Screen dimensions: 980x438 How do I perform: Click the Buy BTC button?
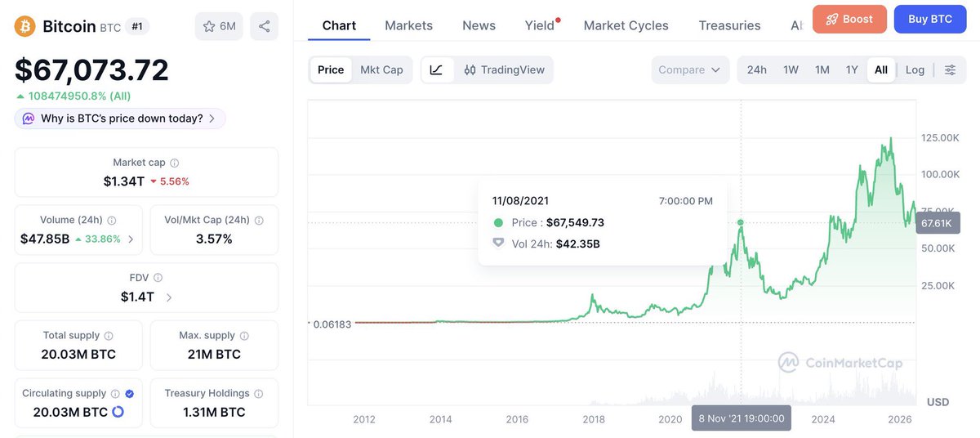point(930,19)
